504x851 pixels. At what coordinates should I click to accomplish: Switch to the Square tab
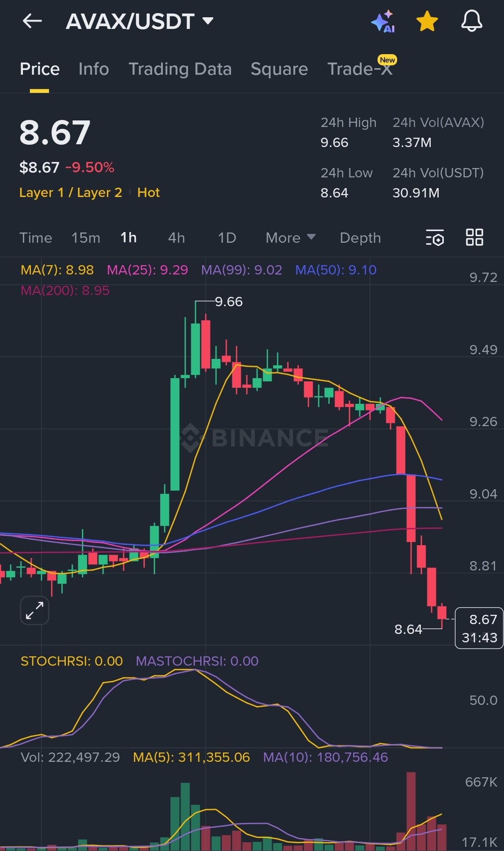(279, 69)
